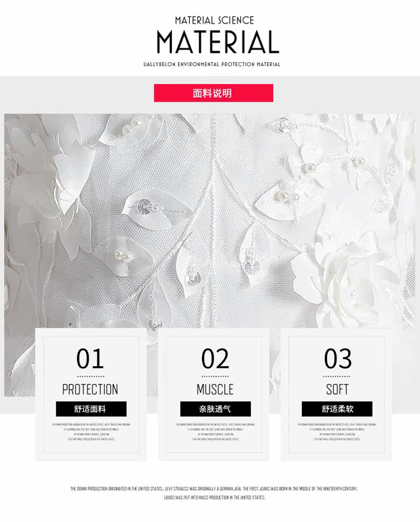This screenshot has width=420, height=522.
Task: Click the UALLYBELON environmental protection tagline
Action: click(x=212, y=64)
